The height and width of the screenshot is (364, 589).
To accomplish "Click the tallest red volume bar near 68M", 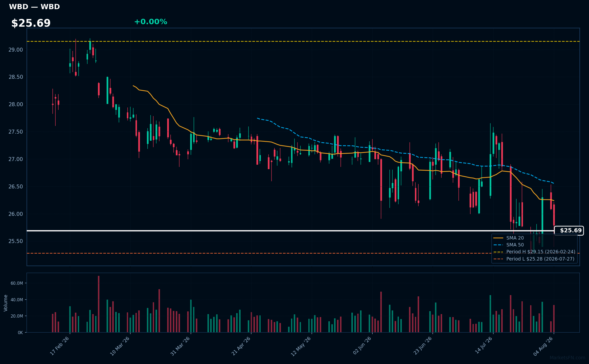I will [x=99, y=304].
